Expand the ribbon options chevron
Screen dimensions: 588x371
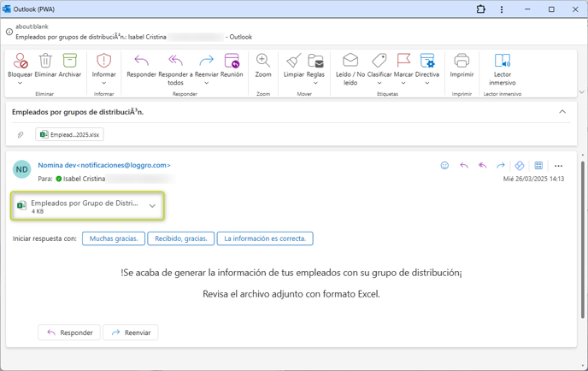[582, 92]
